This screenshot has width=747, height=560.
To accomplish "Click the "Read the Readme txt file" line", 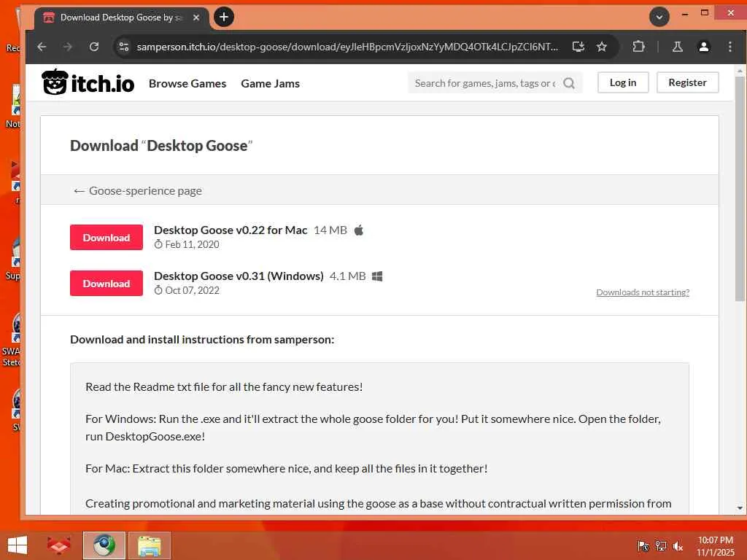I will click(x=224, y=386).
